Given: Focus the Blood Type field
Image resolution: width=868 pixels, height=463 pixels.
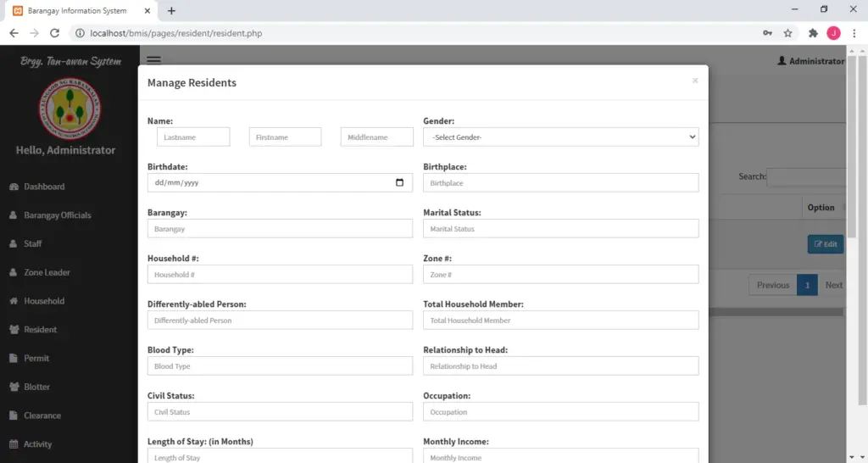Looking at the screenshot, I should click(x=280, y=366).
